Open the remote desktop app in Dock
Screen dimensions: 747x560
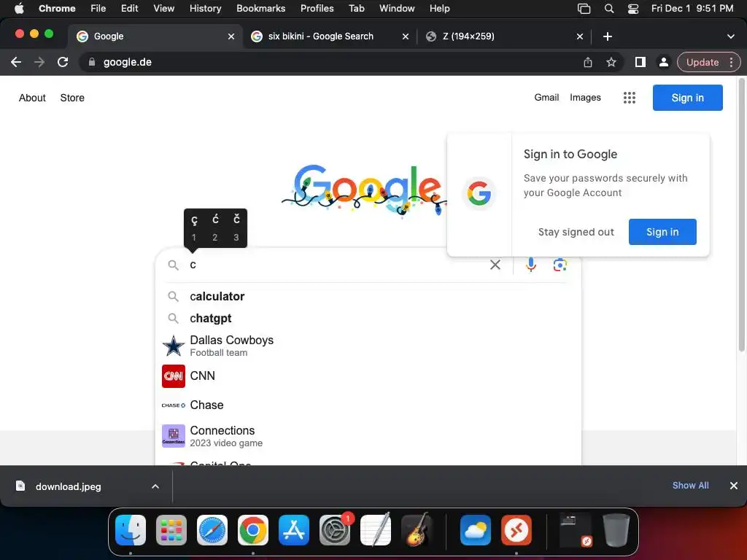coord(516,530)
